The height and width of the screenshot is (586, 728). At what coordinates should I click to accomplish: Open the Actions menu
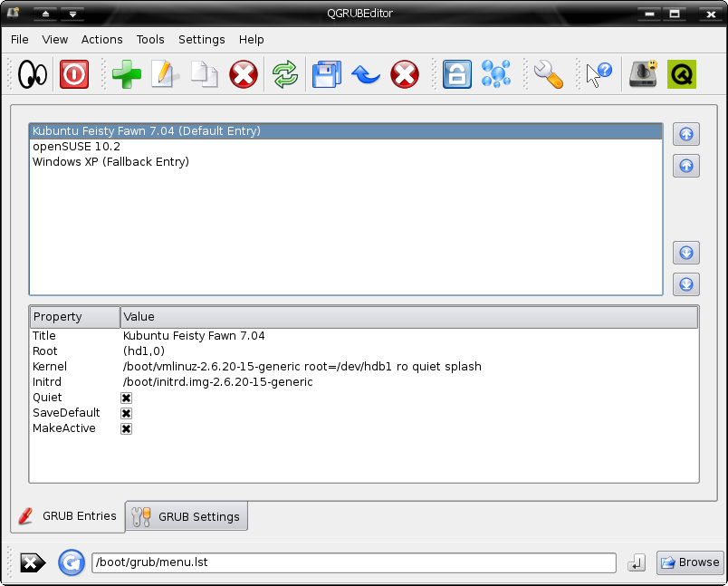101,39
